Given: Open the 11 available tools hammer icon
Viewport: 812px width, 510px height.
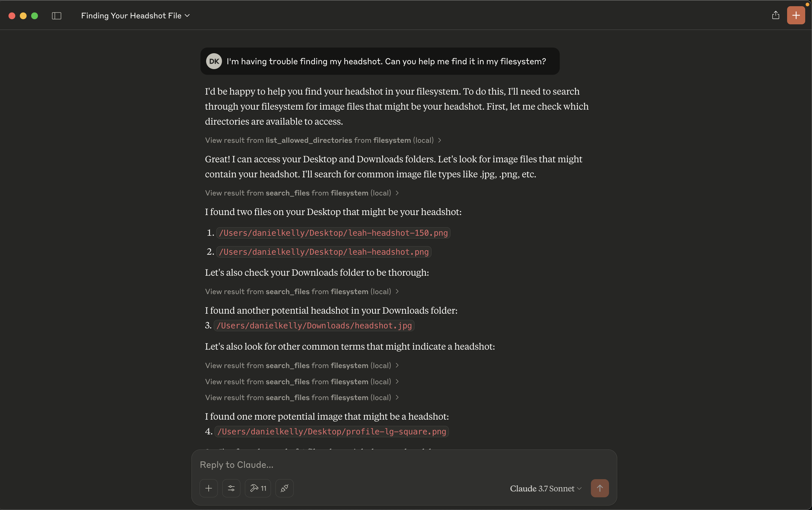Looking at the screenshot, I should click(258, 488).
